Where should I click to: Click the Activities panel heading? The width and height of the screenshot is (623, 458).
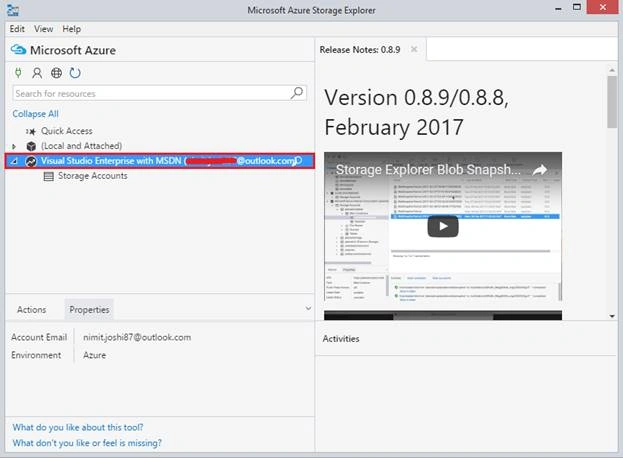coord(341,339)
